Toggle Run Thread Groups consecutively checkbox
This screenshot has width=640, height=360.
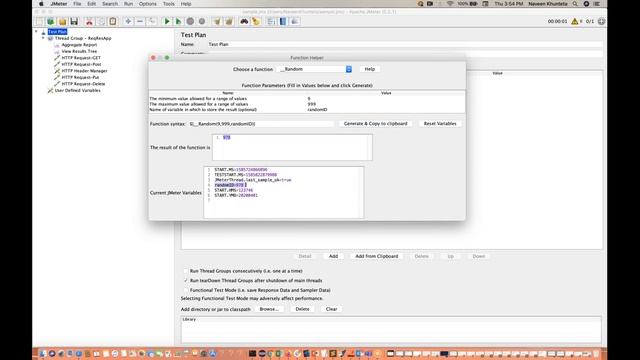point(186,271)
